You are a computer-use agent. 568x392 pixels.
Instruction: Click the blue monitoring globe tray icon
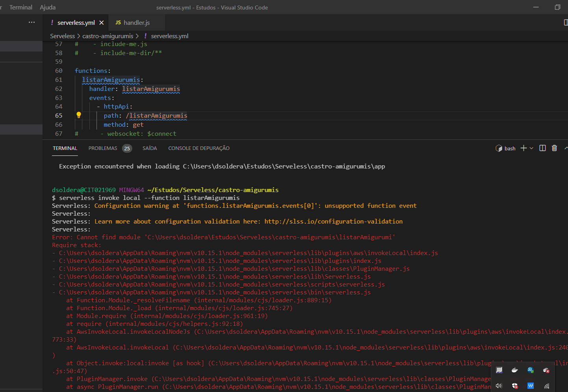(531, 370)
